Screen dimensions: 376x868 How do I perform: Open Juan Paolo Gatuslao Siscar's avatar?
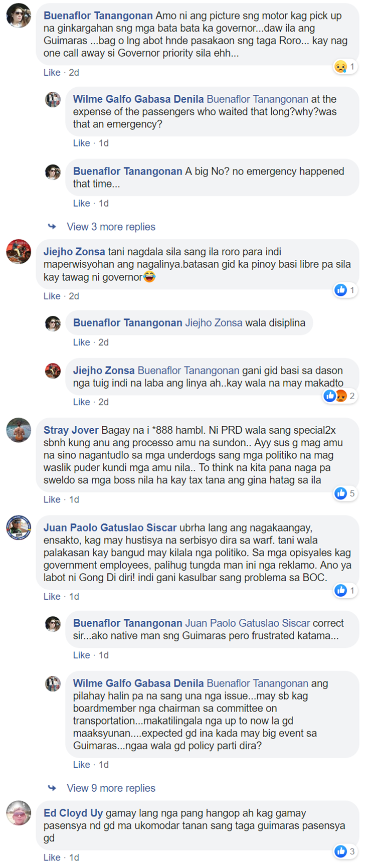[x=19, y=528]
